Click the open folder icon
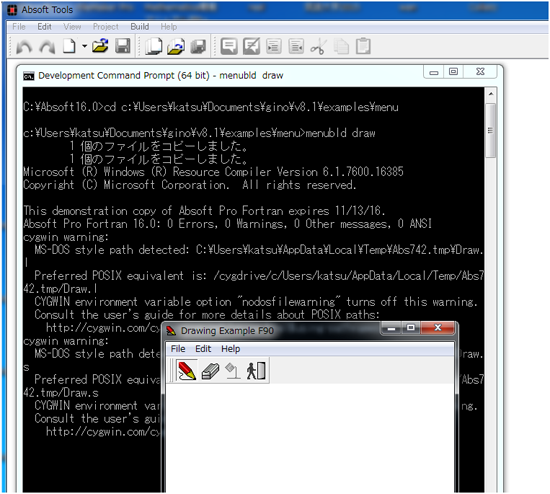 click(x=100, y=46)
